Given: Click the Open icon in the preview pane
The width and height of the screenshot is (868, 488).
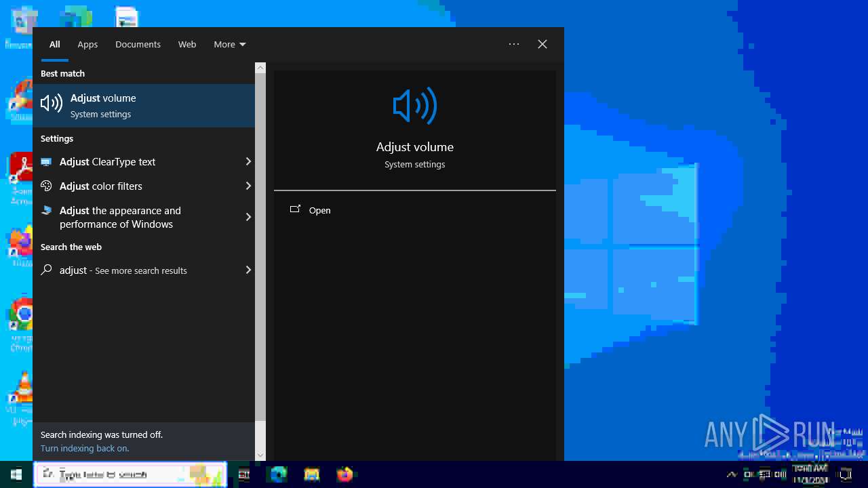Looking at the screenshot, I should [295, 209].
